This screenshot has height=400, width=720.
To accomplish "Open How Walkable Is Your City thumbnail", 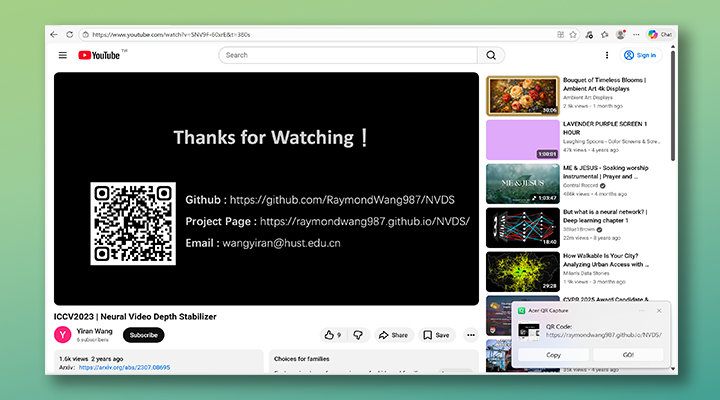I will click(x=523, y=272).
